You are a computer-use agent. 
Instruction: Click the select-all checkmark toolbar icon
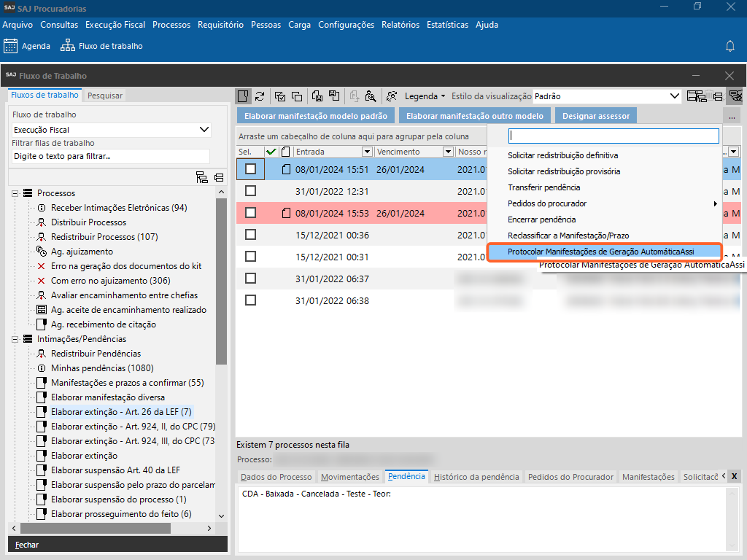(x=279, y=96)
